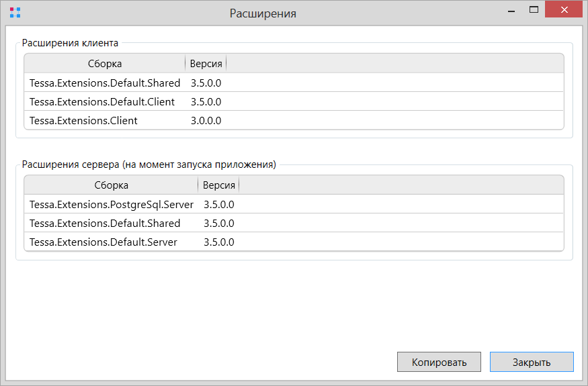
Task: Sort server extensions by Версия column header
Action: 218,185
